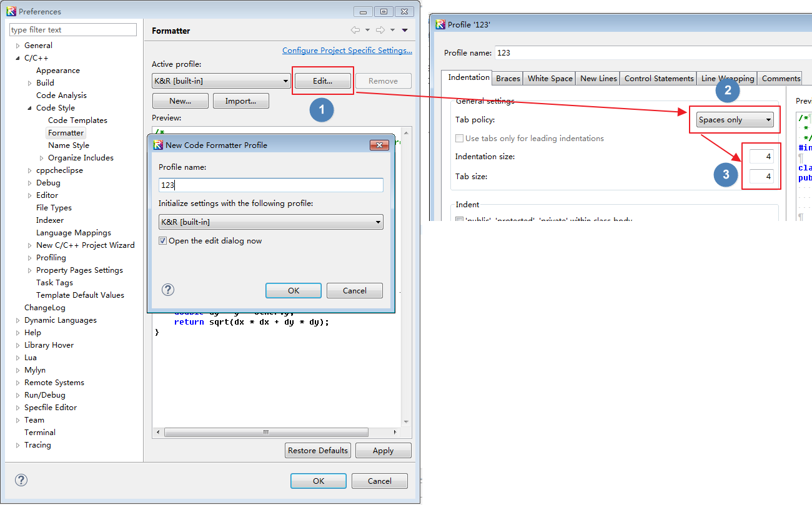Open Configure Project Specific Settings link
The height and width of the screenshot is (505, 812).
click(x=347, y=51)
